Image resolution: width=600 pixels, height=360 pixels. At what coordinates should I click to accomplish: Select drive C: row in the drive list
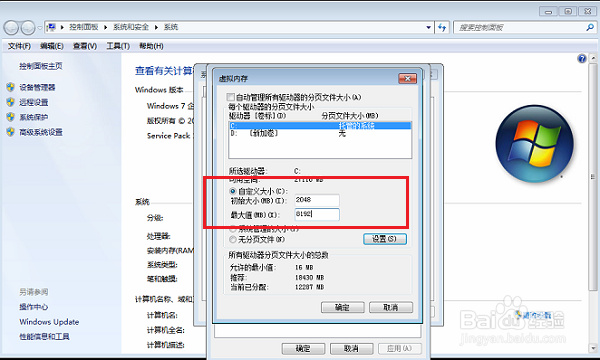click(x=320, y=125)
